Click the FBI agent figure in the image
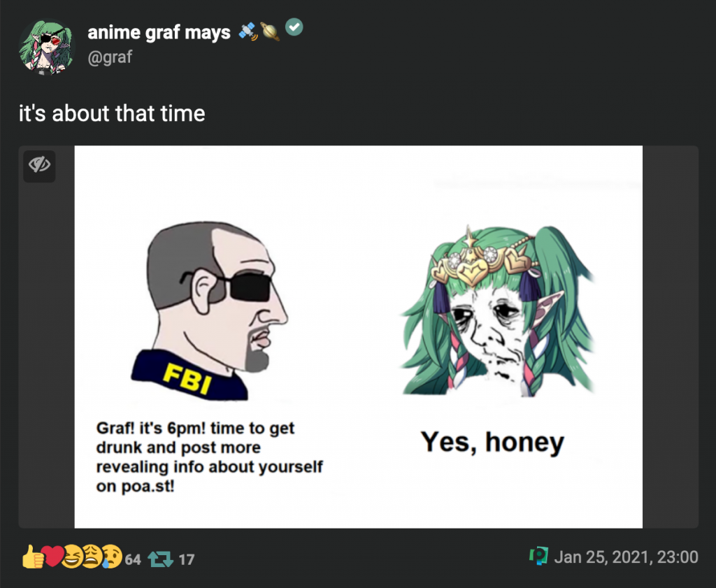716x588 pixels. click(x=210, y=310)
